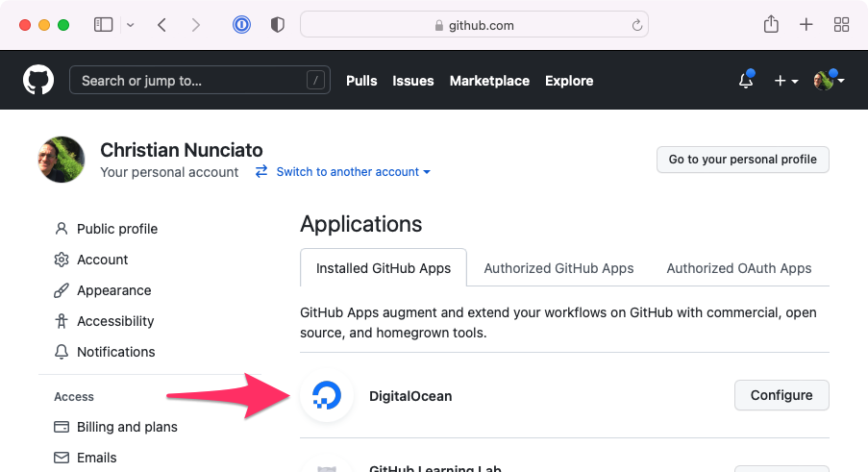Open Notifications settings in the sidebar
The width and height of the screenshot is (868, 472).
tap(105, 352)
